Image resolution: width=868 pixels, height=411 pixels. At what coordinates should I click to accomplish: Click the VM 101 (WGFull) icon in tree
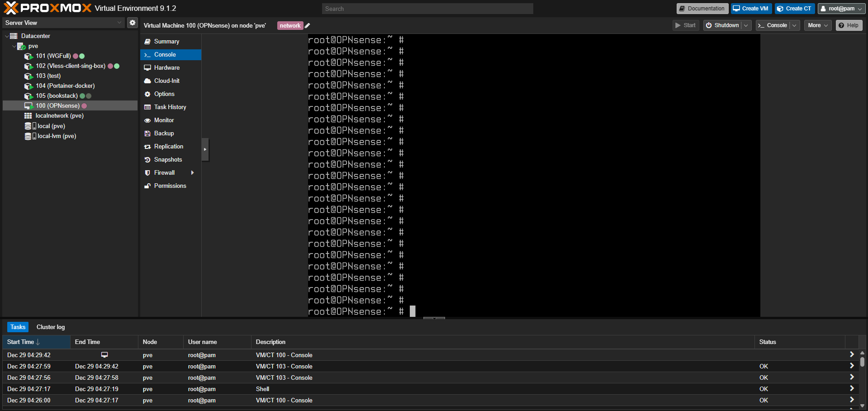tap(28, 56)
